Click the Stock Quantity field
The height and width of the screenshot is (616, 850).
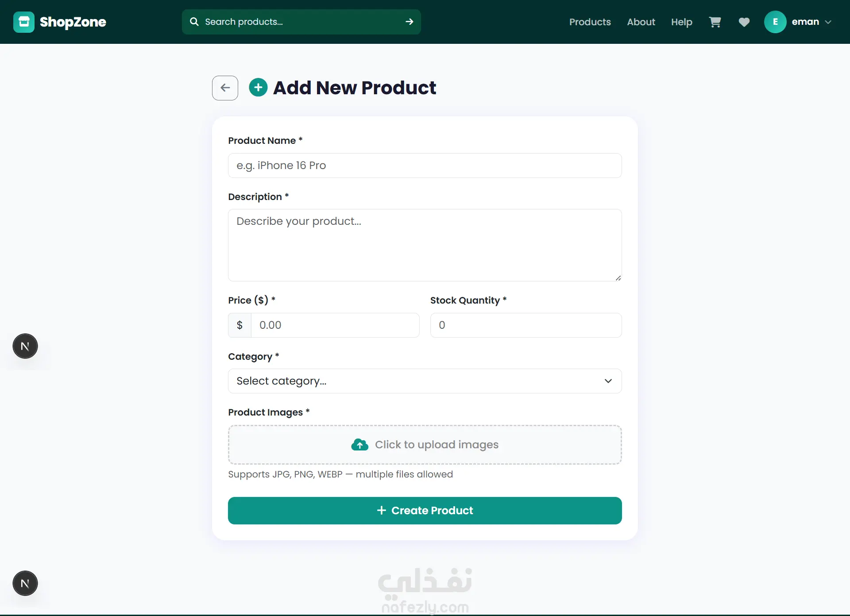tap(526, 325)
